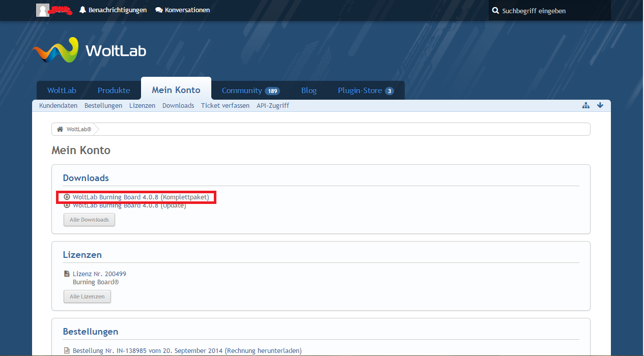The width and height of the screenshot is (644, 356).
Task: Download Burning Board 4.0.8 Update
Action: [x=129, y=205]
